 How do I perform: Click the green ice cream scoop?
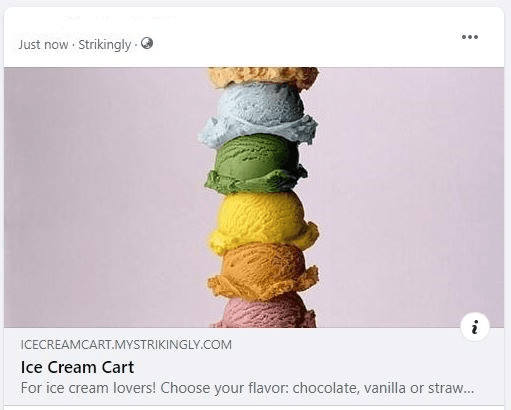(255, 163)
